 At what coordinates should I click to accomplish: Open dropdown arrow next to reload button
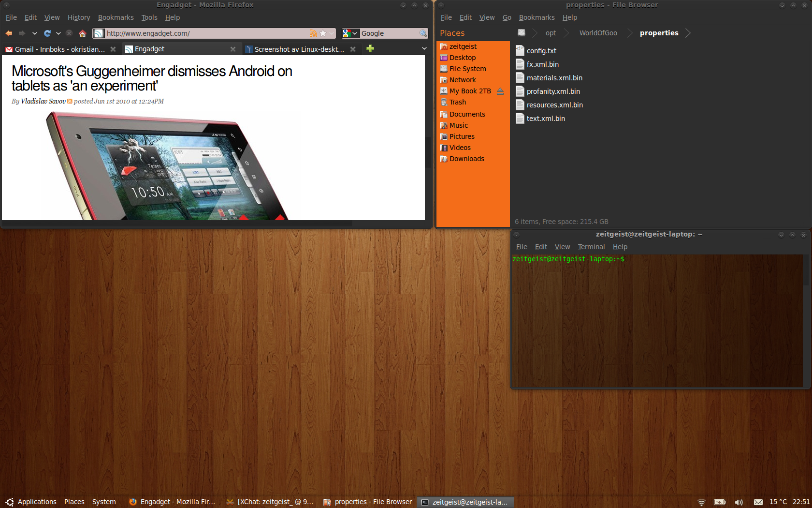point(58,33)
